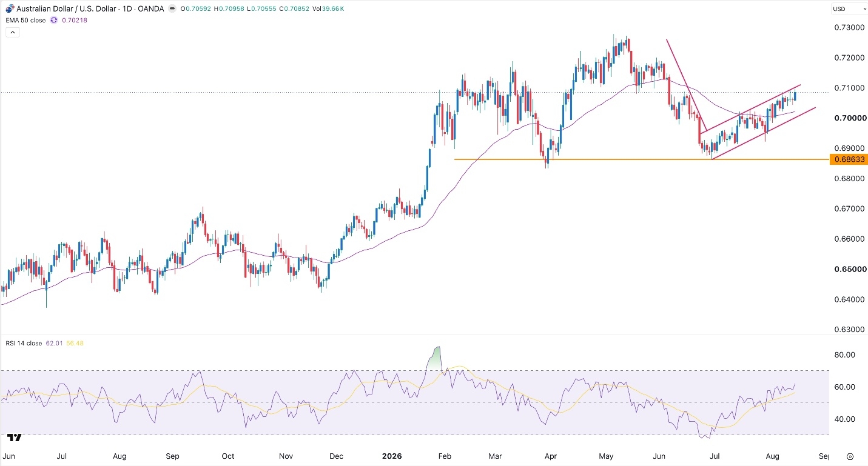Click the RSI 60.00 scale label
Screen dimensions: 868x466
coord(844,387)
